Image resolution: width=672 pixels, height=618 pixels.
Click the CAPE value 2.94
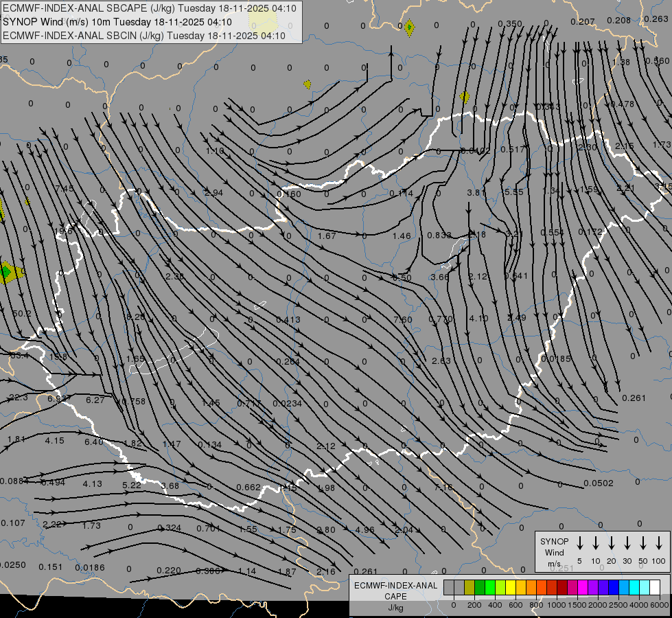(x=213, y=192)
